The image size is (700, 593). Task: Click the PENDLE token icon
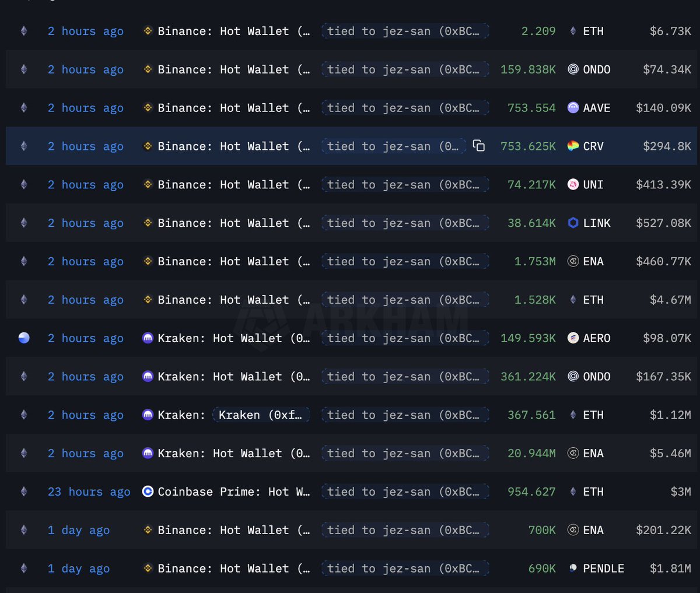click(573, 569)
